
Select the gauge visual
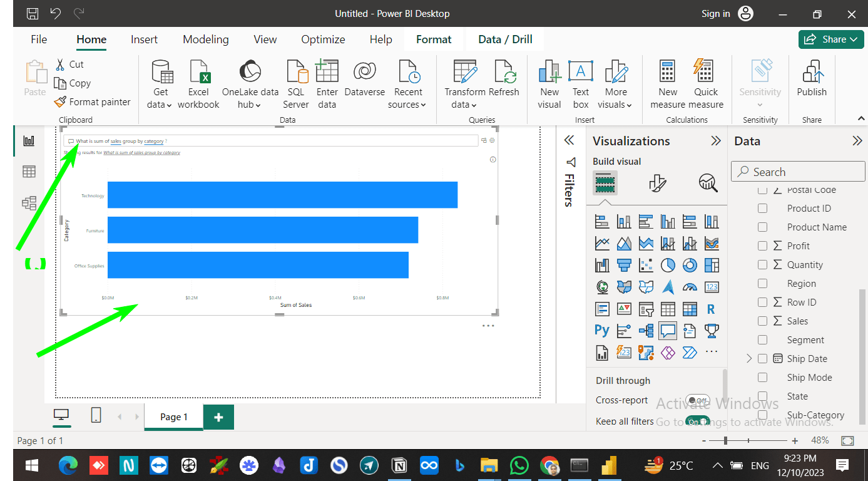690,287
